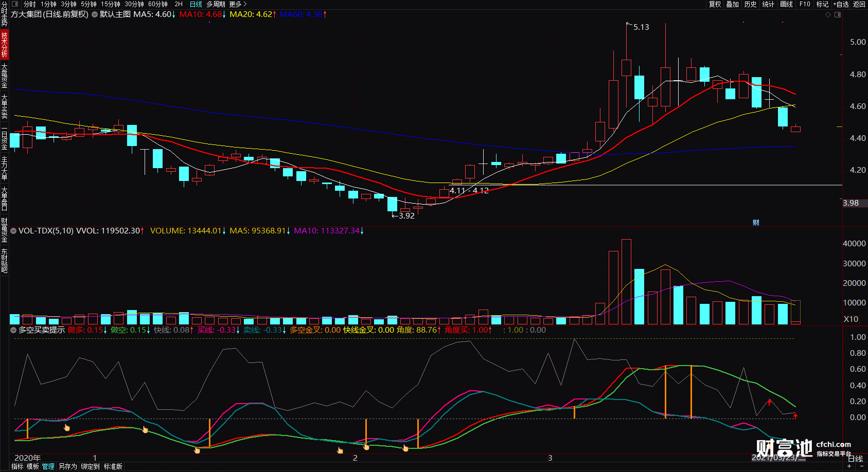Choose the 15分钟 period
The image size is (868, 472).
tap(110, 4)
